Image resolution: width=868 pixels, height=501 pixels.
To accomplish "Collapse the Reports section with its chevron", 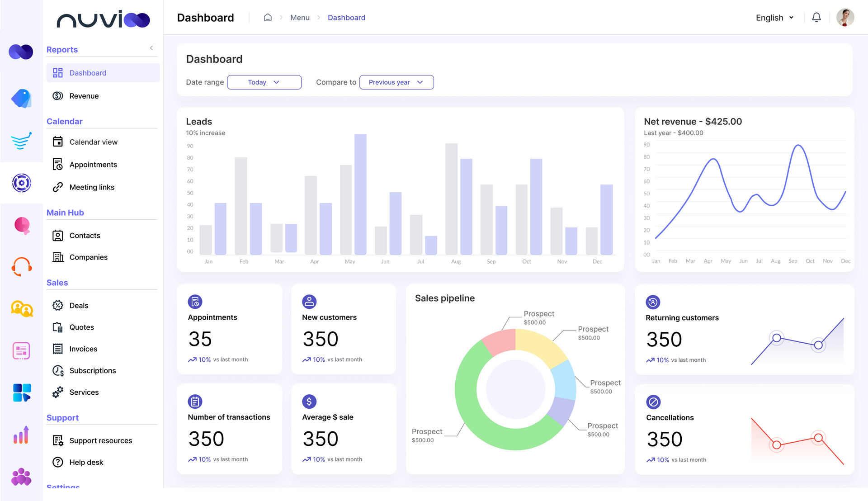I will pyautogui.click(x=151, y=48).
